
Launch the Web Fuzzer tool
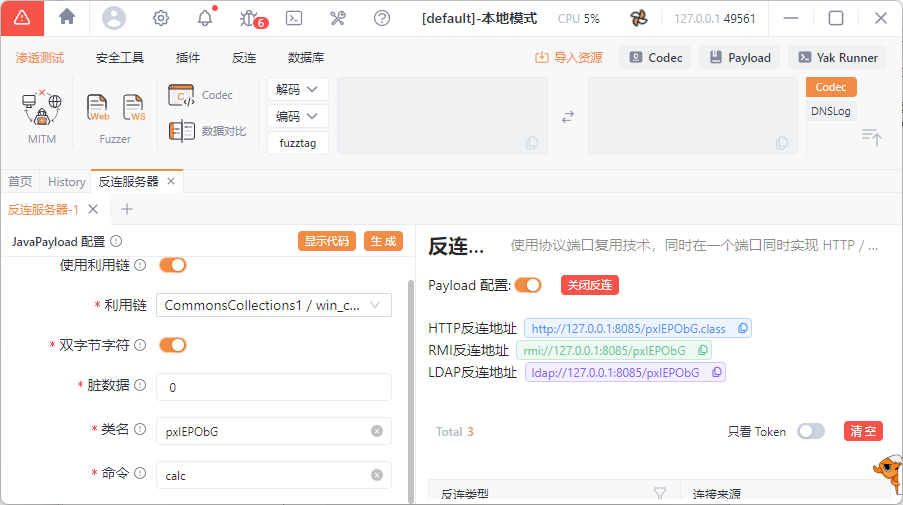point(98,107)
